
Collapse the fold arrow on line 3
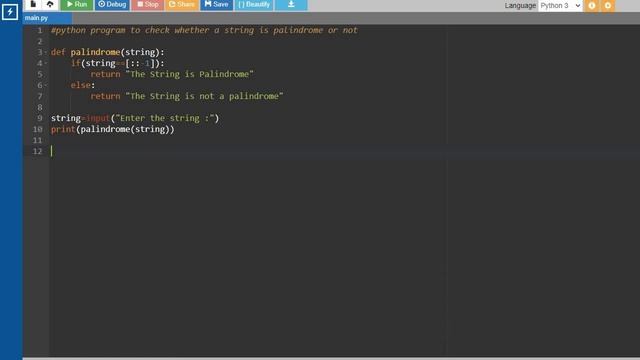tap(46, 52)
